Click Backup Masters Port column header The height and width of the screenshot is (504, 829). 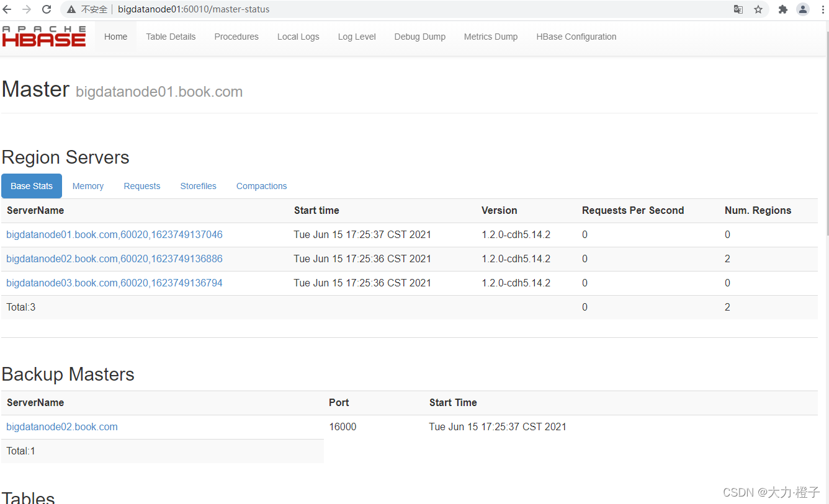(x=339, y=402)
